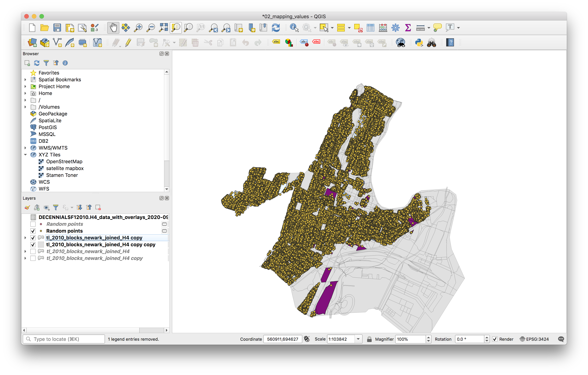Activate the Identify Features tool
Screen dimensions: 588x375
[x=294, y=28]
